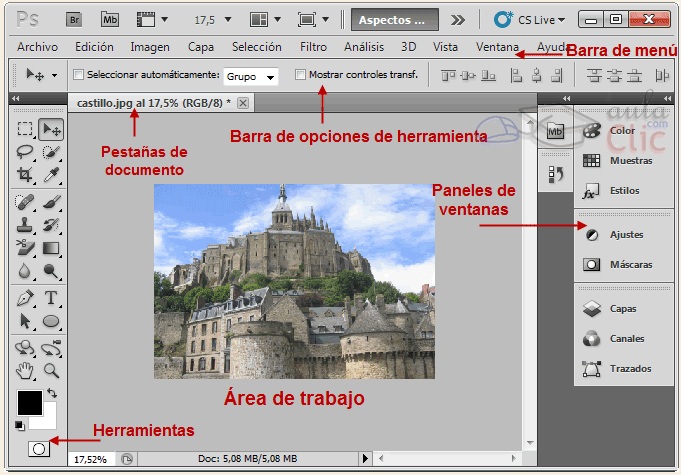Close the castillo.jpg document tab
The image size is (681, 475).
click(x=243, y=103)
